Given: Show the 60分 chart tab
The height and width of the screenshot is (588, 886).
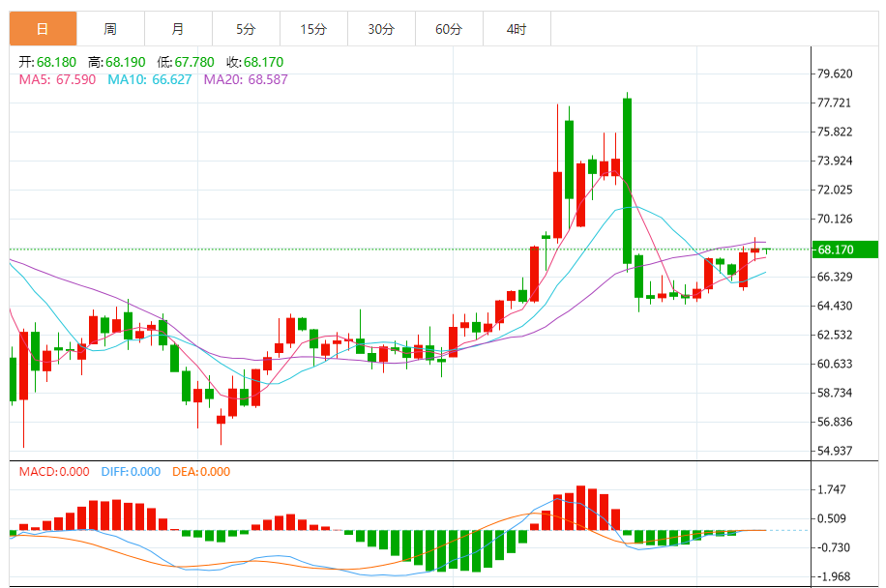Looking at the screenshot, I should (x=449, y=29).
